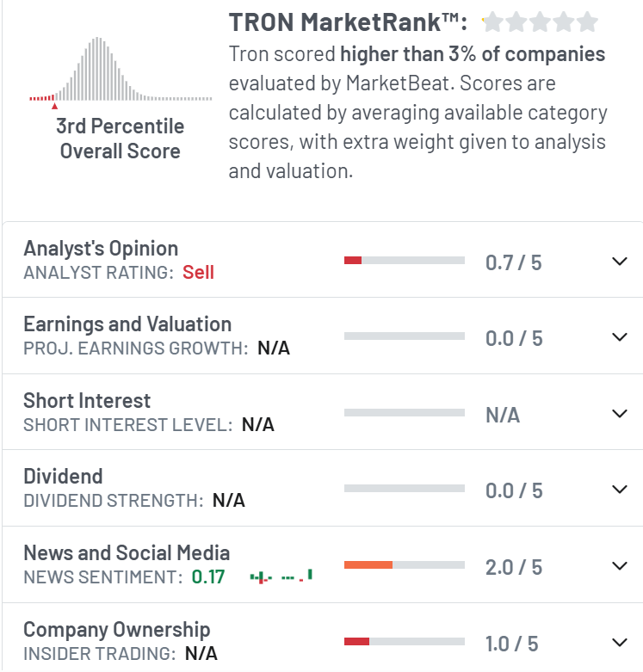Viewport: 643px width, 672px height.
Task: Click the red Sell analyst rating
Action: (x=198, y=273)
